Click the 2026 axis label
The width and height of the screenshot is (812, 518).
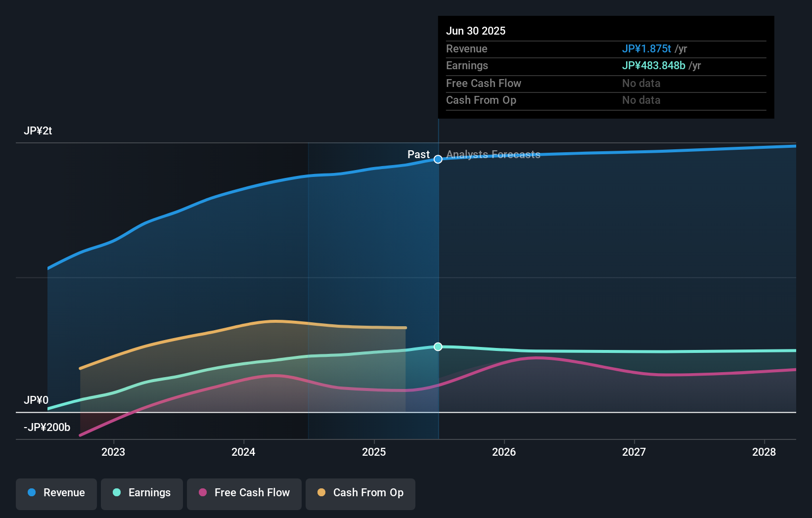click(504, 452)
